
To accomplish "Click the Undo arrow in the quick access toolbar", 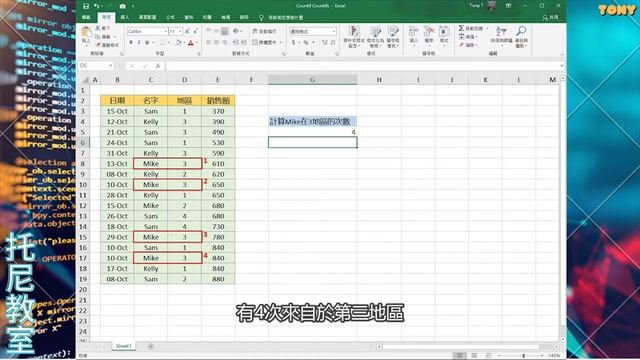I will 96,6.
